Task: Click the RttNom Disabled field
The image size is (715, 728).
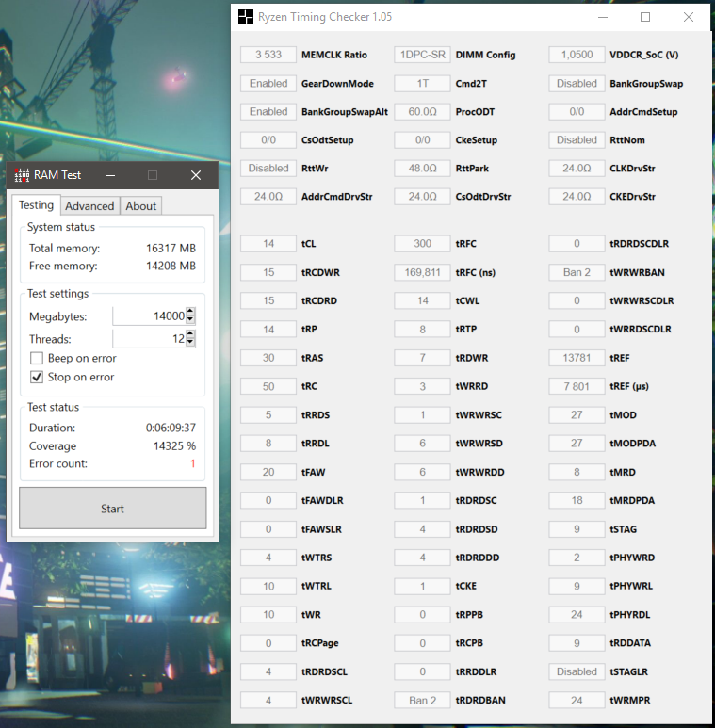Action: coord(577,140)
